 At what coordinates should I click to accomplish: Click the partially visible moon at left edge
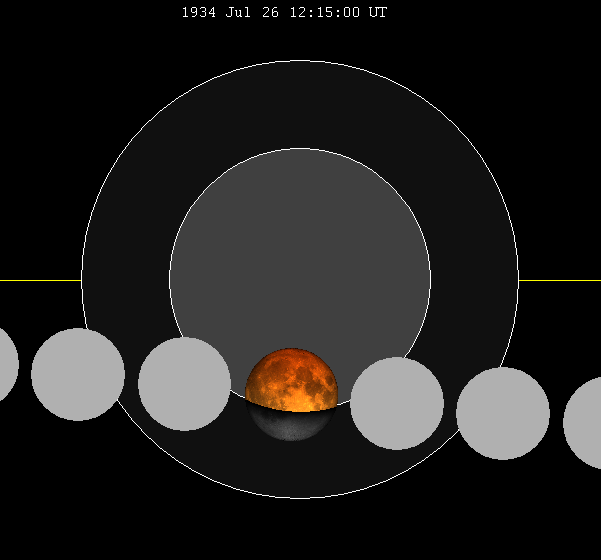click(x=6, y=364)
